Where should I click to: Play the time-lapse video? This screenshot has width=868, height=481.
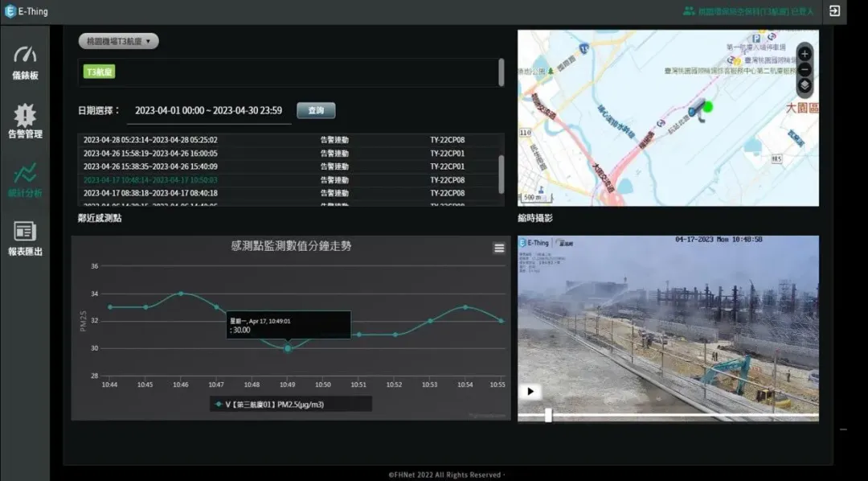point(530,391)
